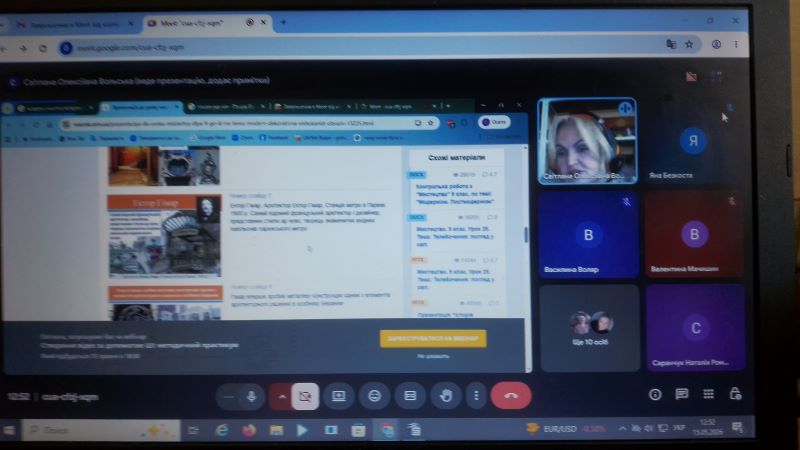Open camera settings arrow next to camera
Screen dimensions: 800x450
pyautogui.click(x=281, y=396)
